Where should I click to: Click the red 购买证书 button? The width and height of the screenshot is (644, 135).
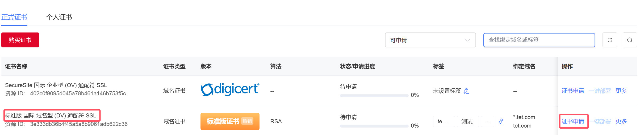point(20,40)
